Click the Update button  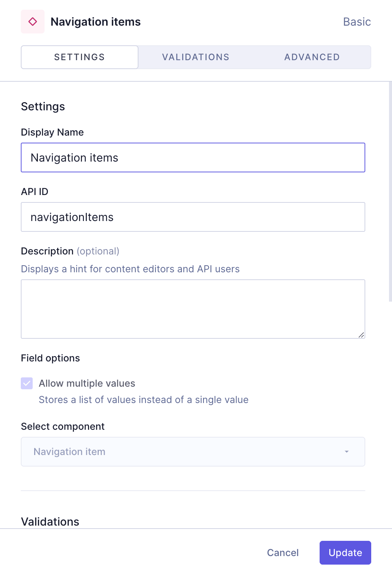coord(345,553)
